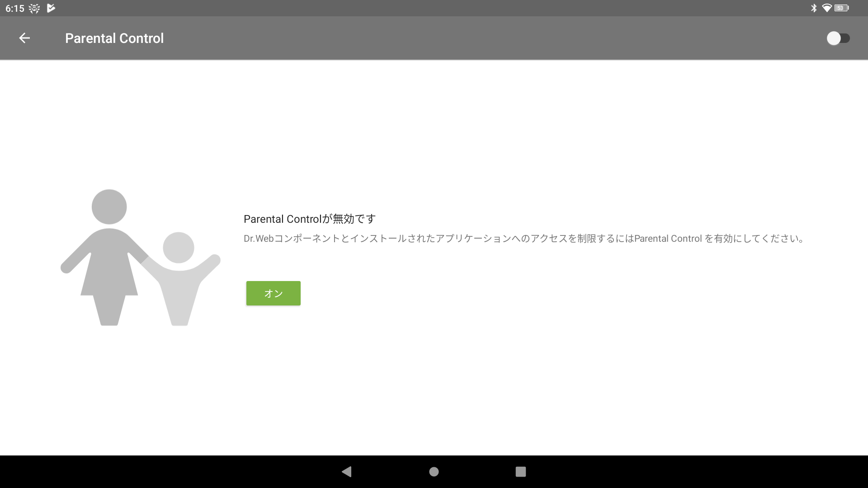This screenshot has width=868, height=488.
Task: Click the Parental Controlが無効です heading
Action: point(310,219)
